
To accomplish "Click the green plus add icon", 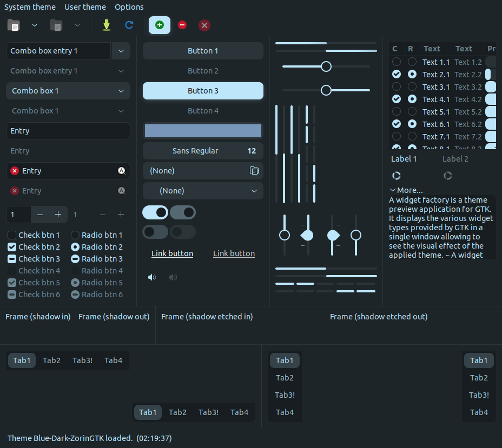I will coord(160,25).
